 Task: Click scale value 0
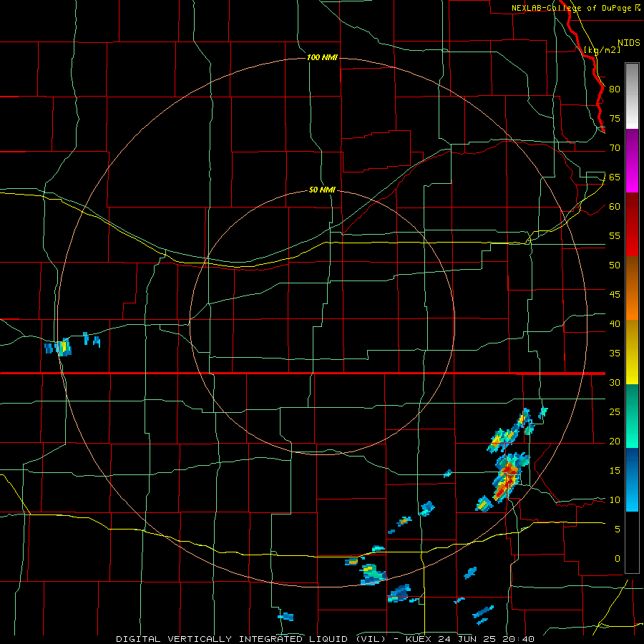[618, 559]
